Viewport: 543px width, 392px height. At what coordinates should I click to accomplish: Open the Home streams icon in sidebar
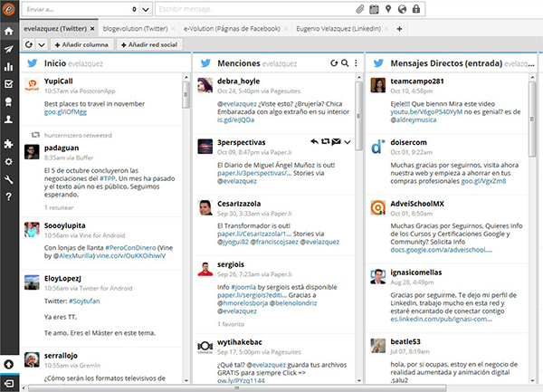click(x=9, y=31)
